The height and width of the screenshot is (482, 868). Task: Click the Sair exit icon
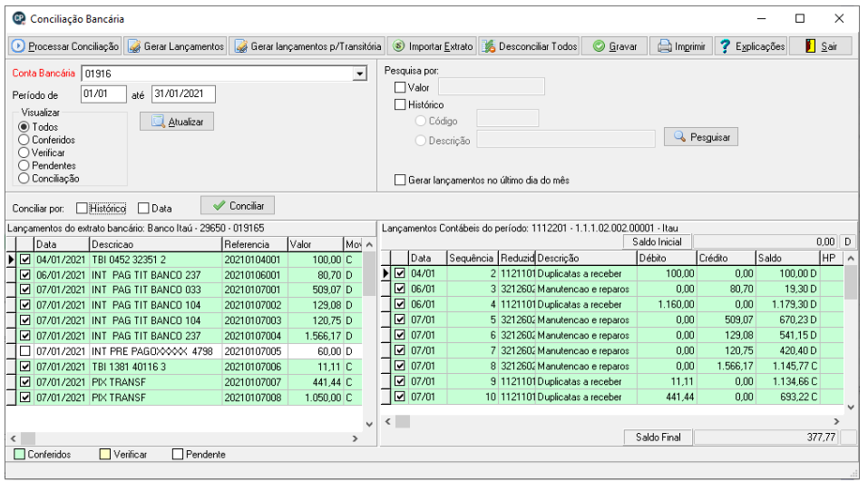pyautogui.click(x=811, y=46)
